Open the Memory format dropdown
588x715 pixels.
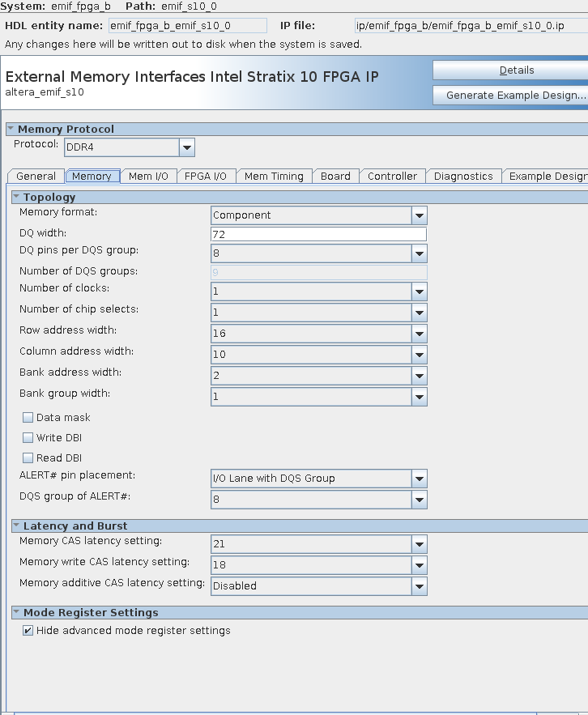[x=420, y=215]
